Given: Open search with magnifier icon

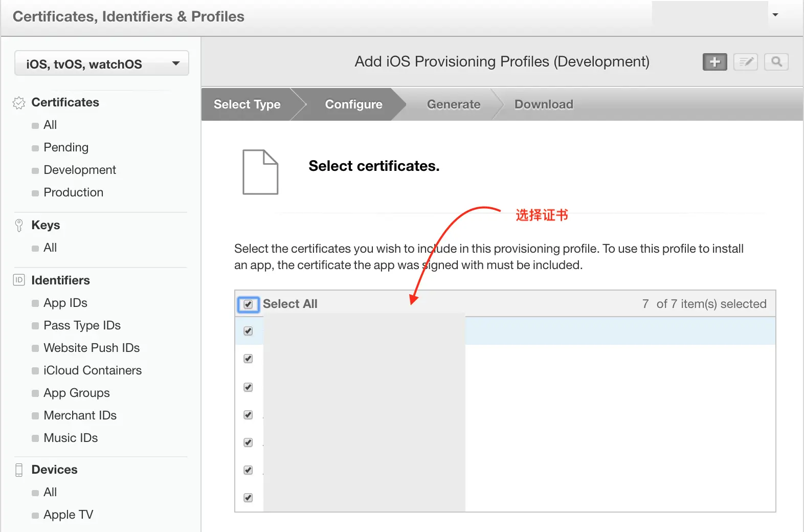Looking at the screenshot, I should coord(776,62).
